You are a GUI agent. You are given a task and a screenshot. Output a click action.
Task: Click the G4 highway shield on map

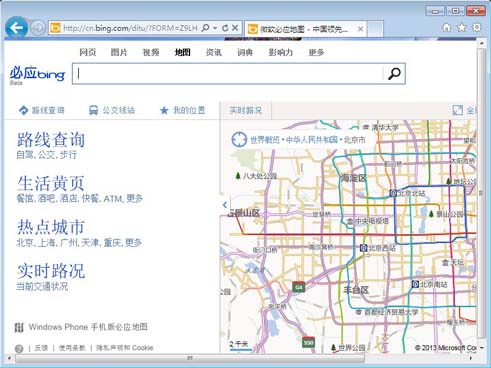point(299,287)
